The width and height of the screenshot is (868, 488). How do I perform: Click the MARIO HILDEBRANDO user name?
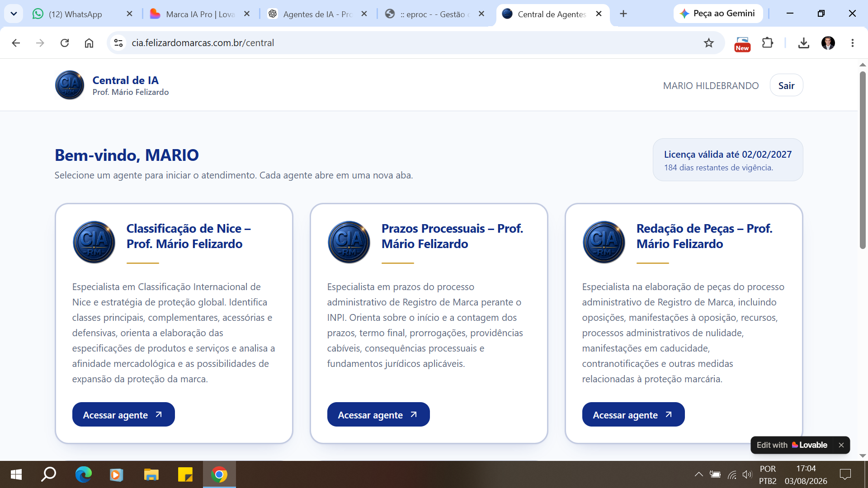click(711, 85)
